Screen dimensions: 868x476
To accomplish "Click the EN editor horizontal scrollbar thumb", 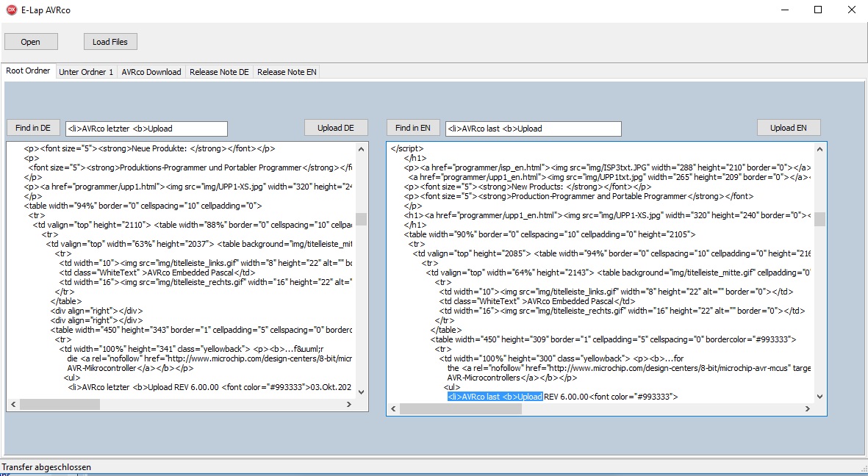I will point(461,408).
